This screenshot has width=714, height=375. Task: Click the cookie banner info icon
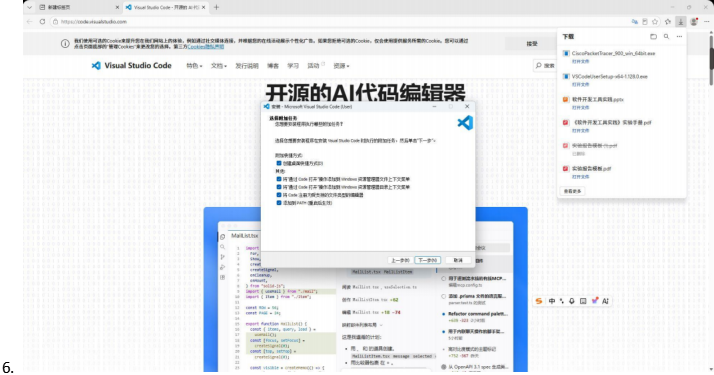[65, 43]
